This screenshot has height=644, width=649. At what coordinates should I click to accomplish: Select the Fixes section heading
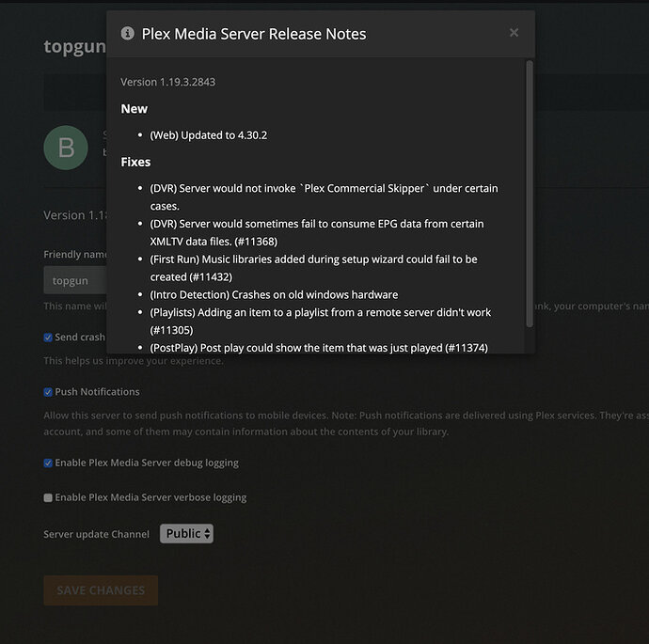[x=136, y=162]
